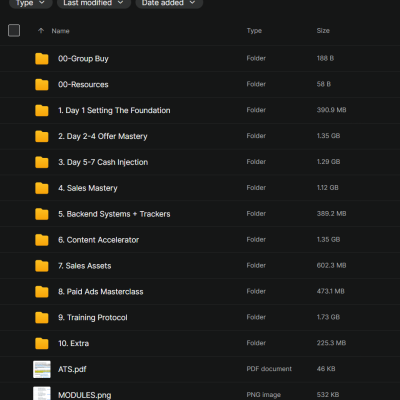Click the Content Accelerator folder icon
This screenshot has height=400, width=400.
[x=42, y=240]
